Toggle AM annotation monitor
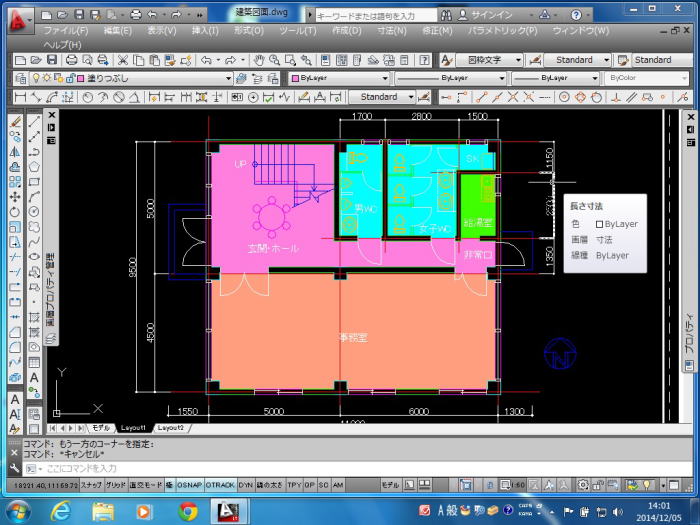Viewport: 700px width, 525px height. pos(338,485)
